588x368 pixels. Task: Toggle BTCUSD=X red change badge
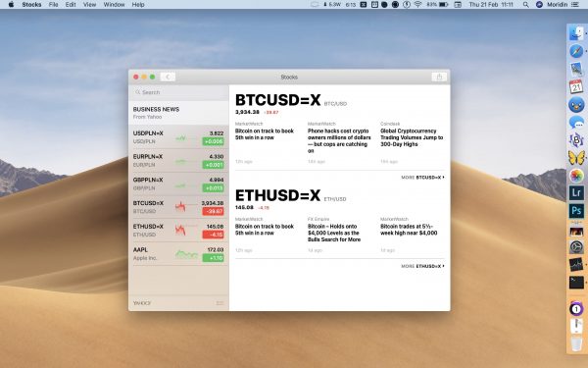[213, 211]
